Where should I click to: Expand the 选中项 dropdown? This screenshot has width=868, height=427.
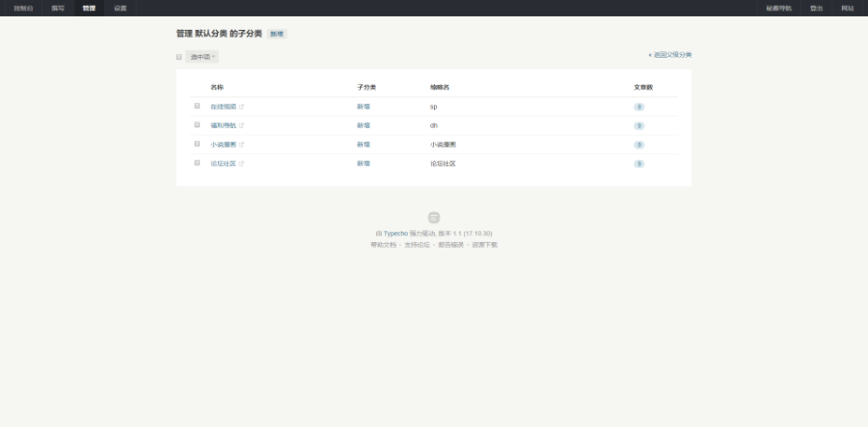(x=203, y=57)
